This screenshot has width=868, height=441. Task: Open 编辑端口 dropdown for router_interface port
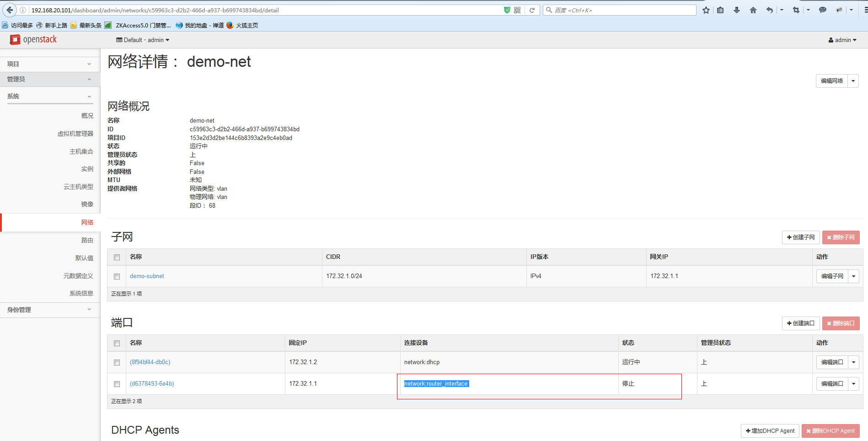(x=854, y=384)
